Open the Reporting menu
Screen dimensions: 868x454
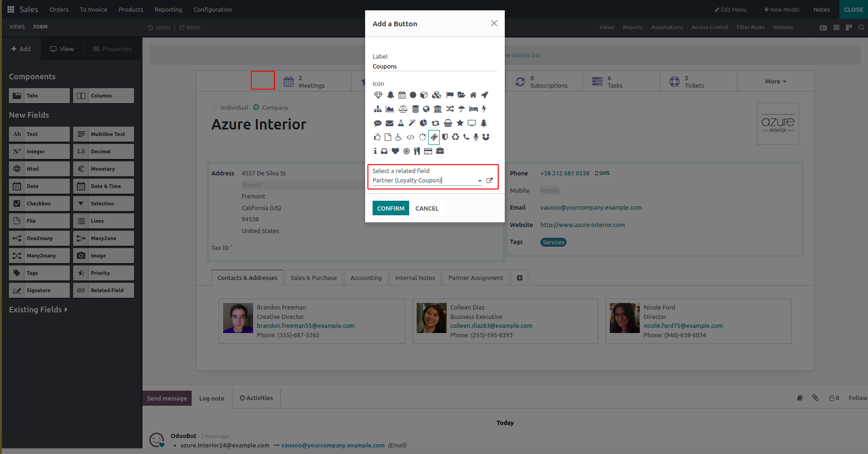[x=168, y=9]
